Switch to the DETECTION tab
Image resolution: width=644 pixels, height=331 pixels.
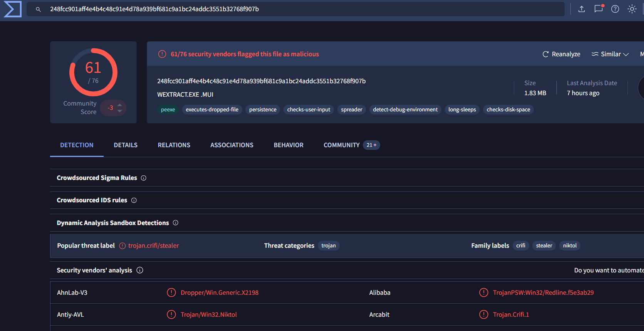[77, 145]
